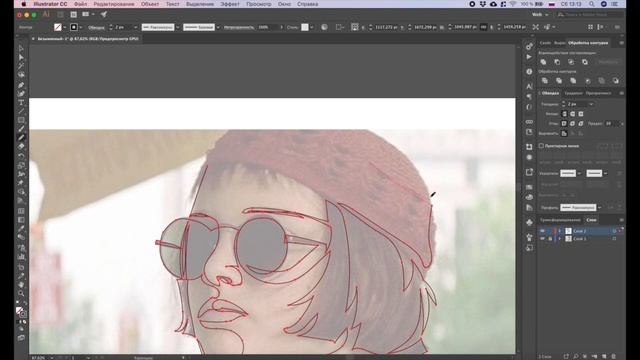
Task: Select the Eraser tool
Action: tap(21, 147)
